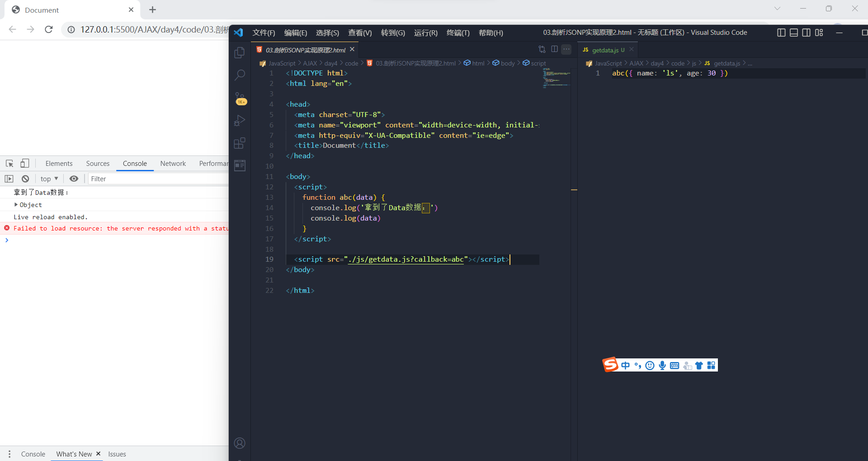The width and height of the screenshot is (868, 461).
Task: Toggle the eye watch icon in DevTools console
Action: click(74, 179)
